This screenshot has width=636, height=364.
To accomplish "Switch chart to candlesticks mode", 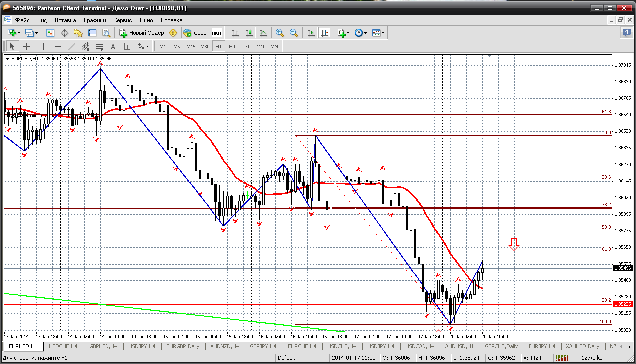I will [x=249, y=33].
